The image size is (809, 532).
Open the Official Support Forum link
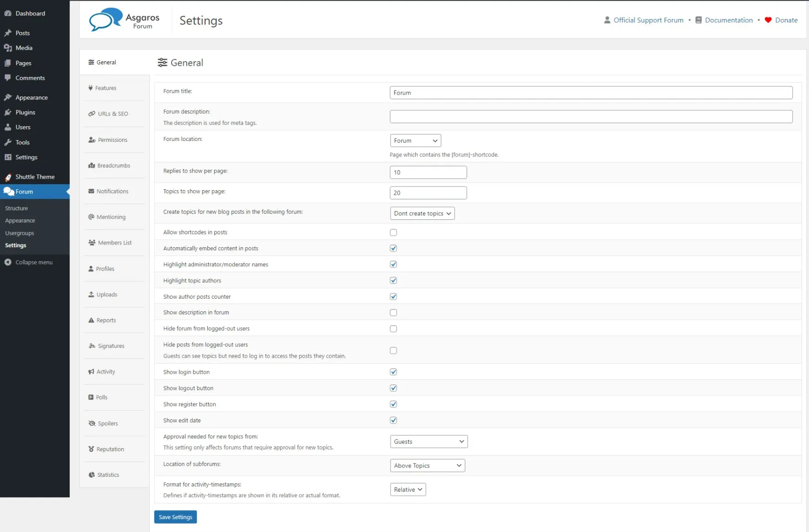tap(648, 20)
